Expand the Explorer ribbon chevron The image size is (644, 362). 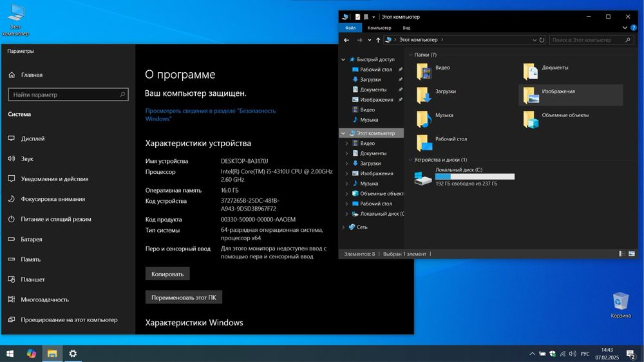coord(625,28)
